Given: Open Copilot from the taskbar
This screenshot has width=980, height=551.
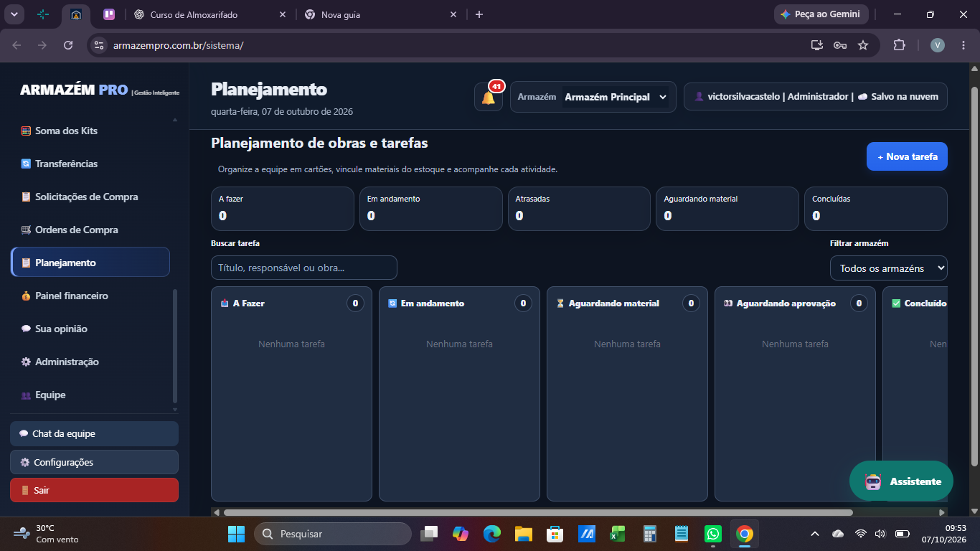Looking at the screenshot, I should tap(460, 534).
